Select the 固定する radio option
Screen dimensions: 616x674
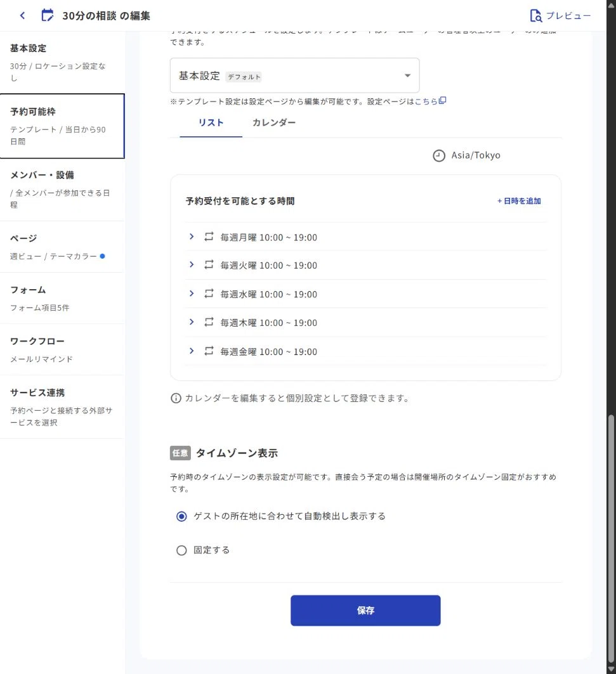pos(181,550)
